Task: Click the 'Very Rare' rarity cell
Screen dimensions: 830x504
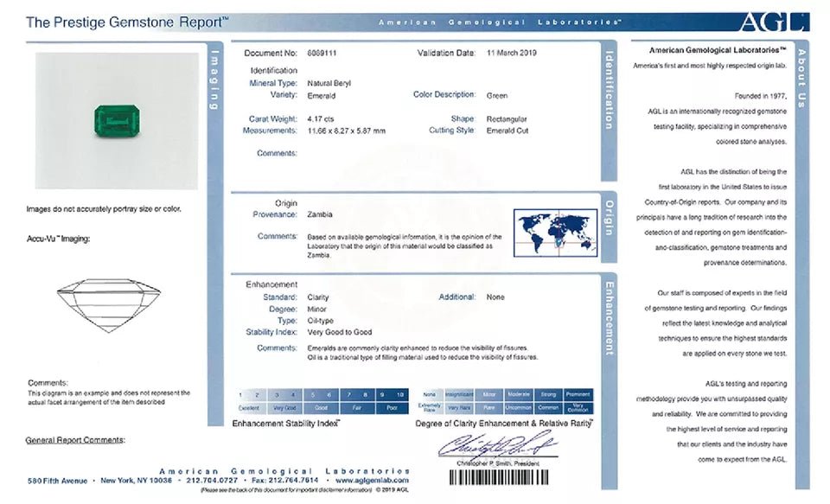Action: point(459,406)
